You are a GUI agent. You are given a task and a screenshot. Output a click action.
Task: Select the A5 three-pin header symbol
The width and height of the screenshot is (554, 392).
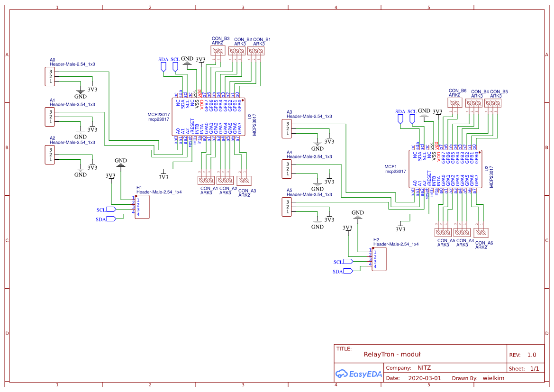click(x=286, y=207)
